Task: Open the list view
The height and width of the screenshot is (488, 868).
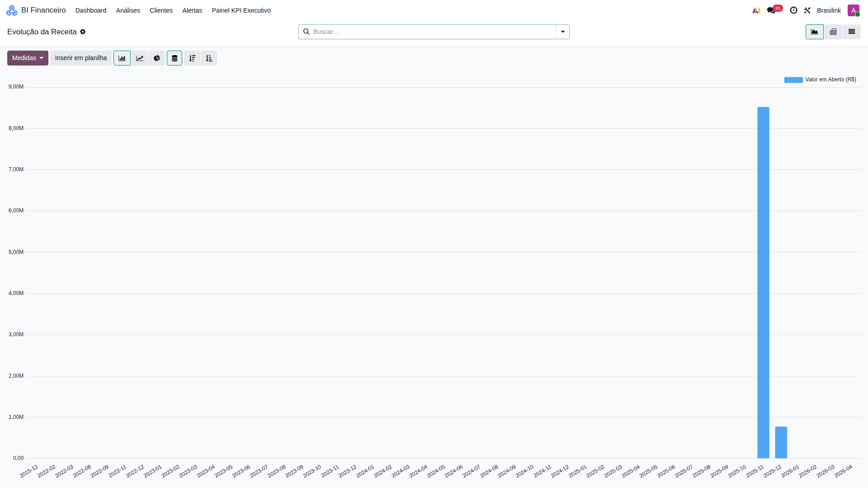Action: click(852, 32)
